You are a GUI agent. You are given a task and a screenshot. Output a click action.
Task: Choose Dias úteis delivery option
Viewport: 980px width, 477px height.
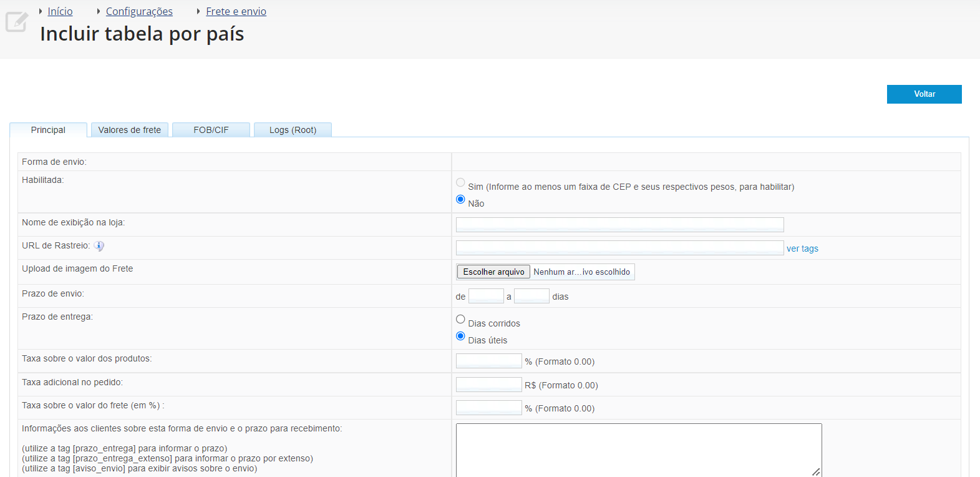[460, 336]
